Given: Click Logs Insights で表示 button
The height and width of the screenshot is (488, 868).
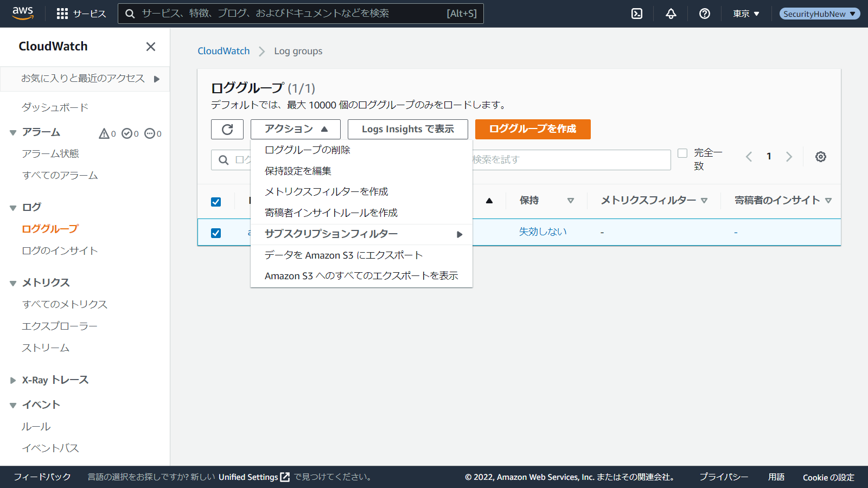Looking at the screenshot, I should coord(407,129).
